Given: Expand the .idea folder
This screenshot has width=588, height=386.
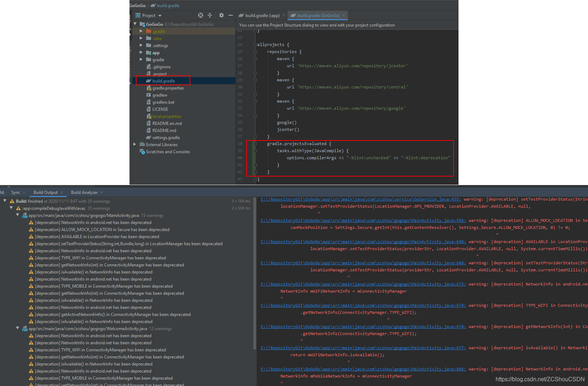Looking at the screenshot, I should (141, 38).
